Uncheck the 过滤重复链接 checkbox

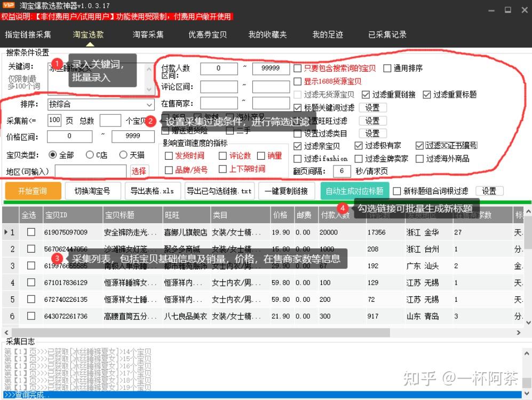click(366, 95)
